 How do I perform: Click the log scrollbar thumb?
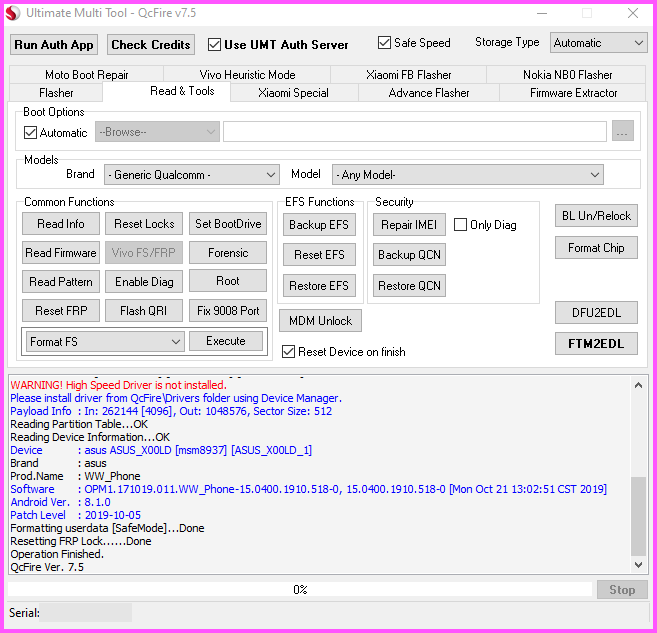638,516
